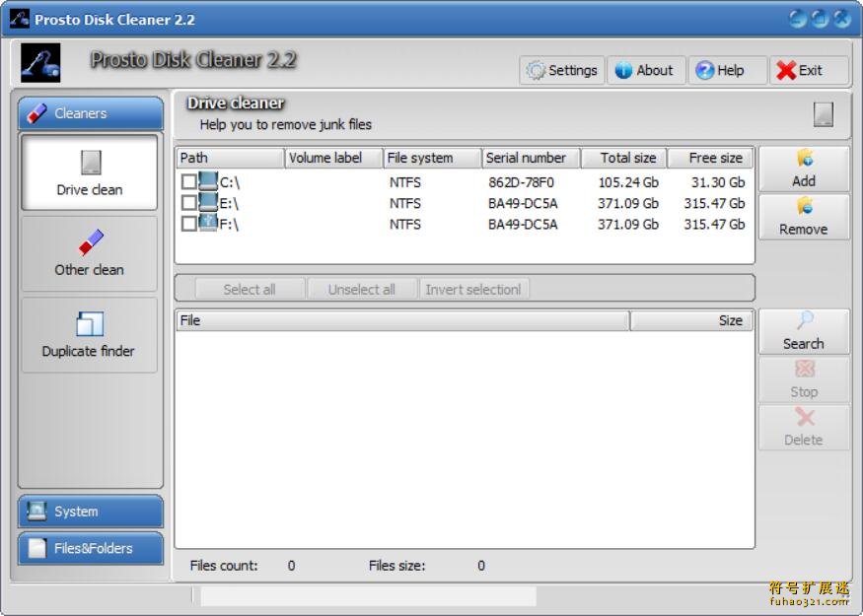Click the Unselect all button
This screenshot has width=863, height=616.
click(362, 290)
